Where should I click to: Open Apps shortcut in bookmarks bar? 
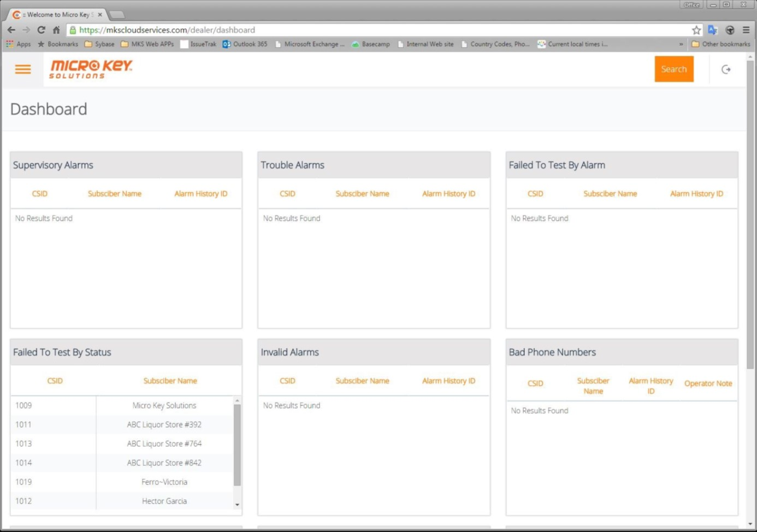[x=19, y=44]
